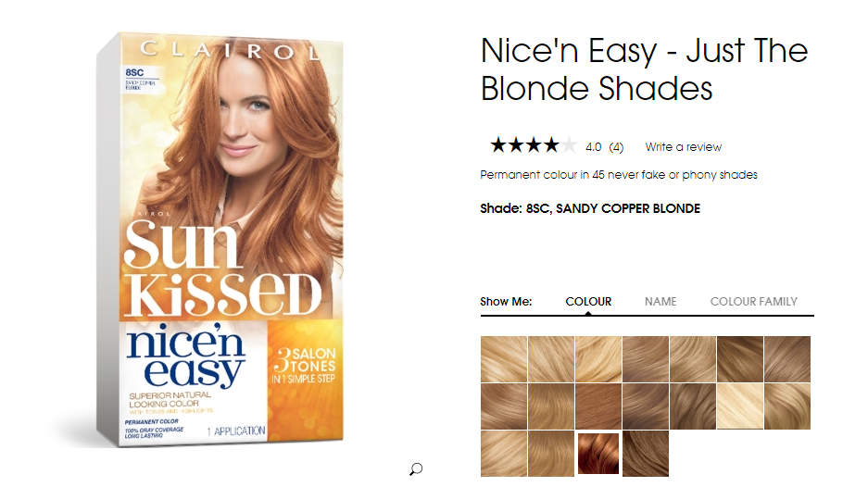Select the sixth swatch in the top row
The image size is (868, 487).
(740, 359)
